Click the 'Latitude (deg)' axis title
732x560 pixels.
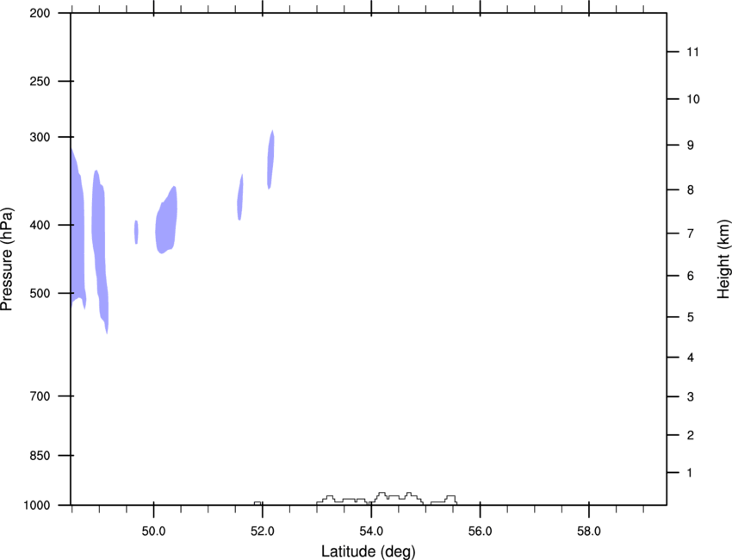coord(368,551)
